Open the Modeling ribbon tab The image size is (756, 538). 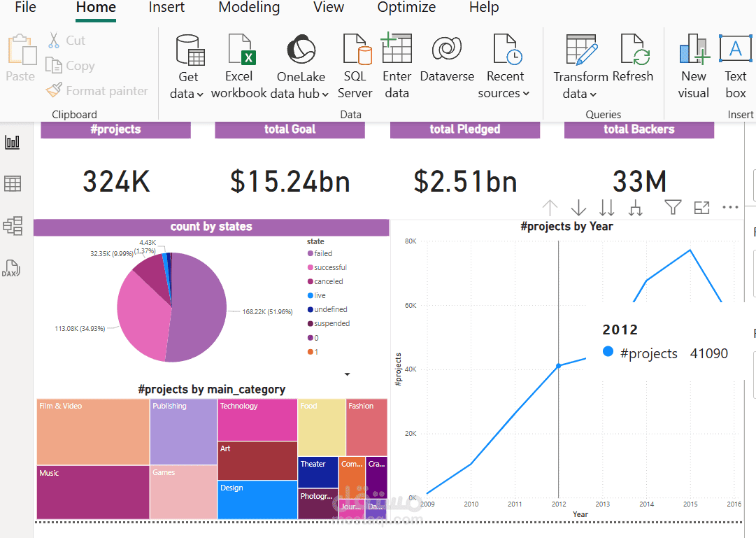tap(249, 8)
